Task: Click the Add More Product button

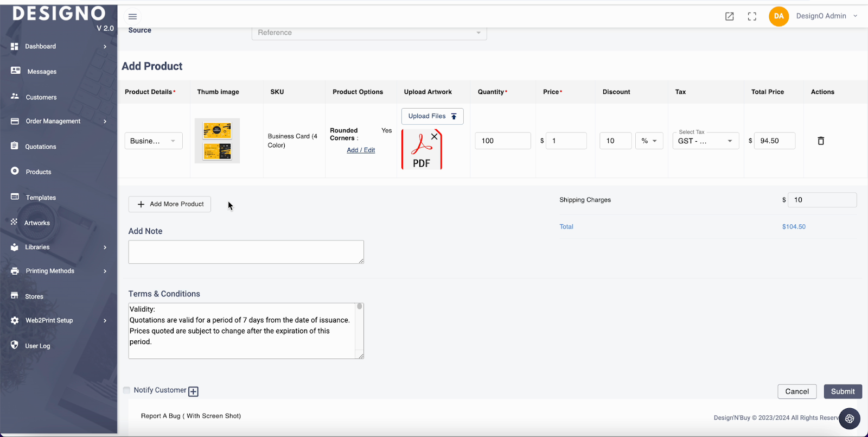Action: coord(170,204)
